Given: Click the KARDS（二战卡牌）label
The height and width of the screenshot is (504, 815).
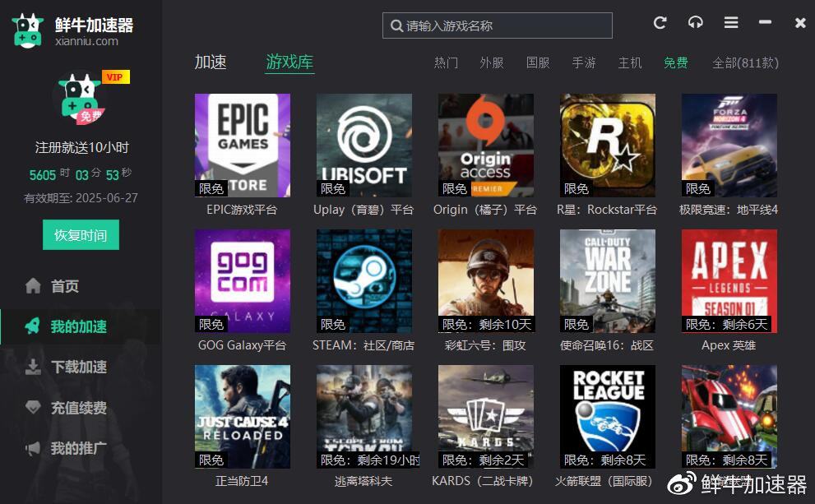Looking at the screenshot, I should [x=483, y=481].
